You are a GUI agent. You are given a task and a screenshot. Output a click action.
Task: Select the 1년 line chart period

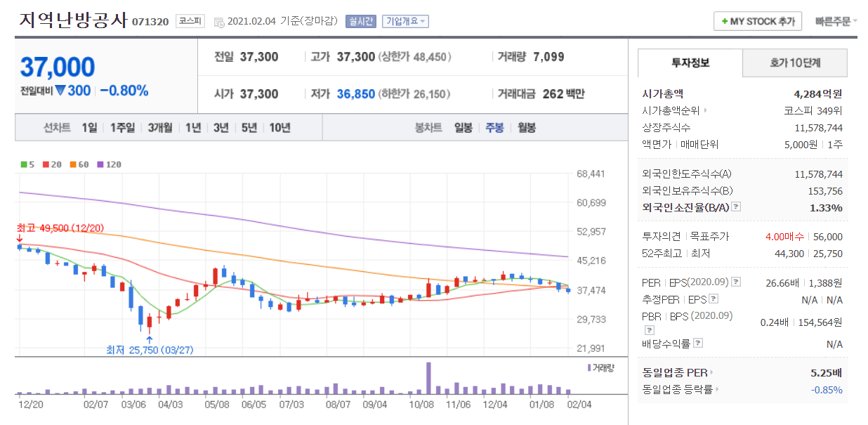coord(193,128)
